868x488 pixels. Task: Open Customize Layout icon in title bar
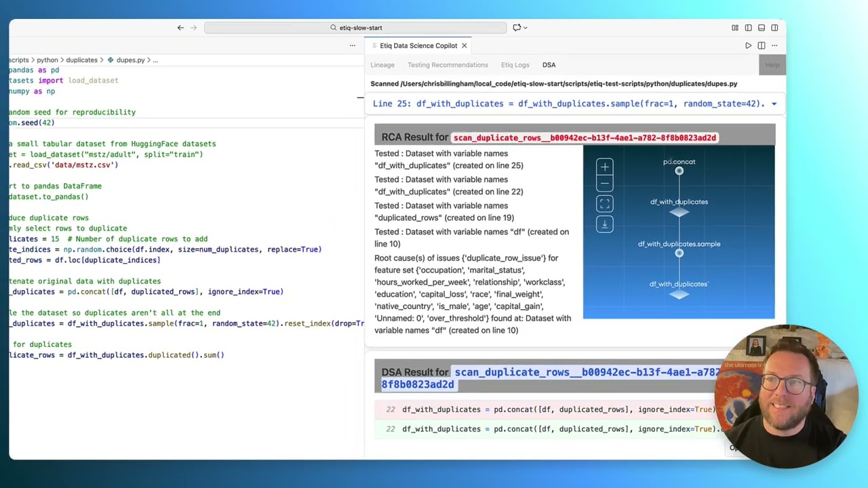tap(735, 28)
